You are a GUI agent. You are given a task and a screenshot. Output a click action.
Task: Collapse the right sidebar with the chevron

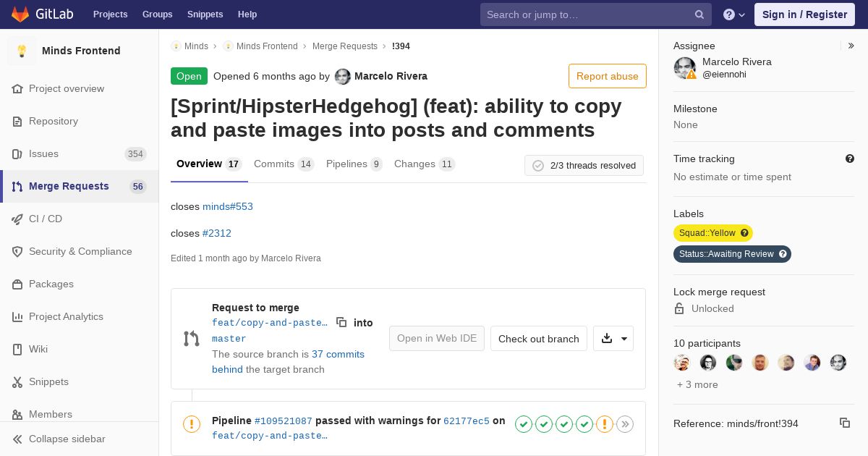click(851, 46)
